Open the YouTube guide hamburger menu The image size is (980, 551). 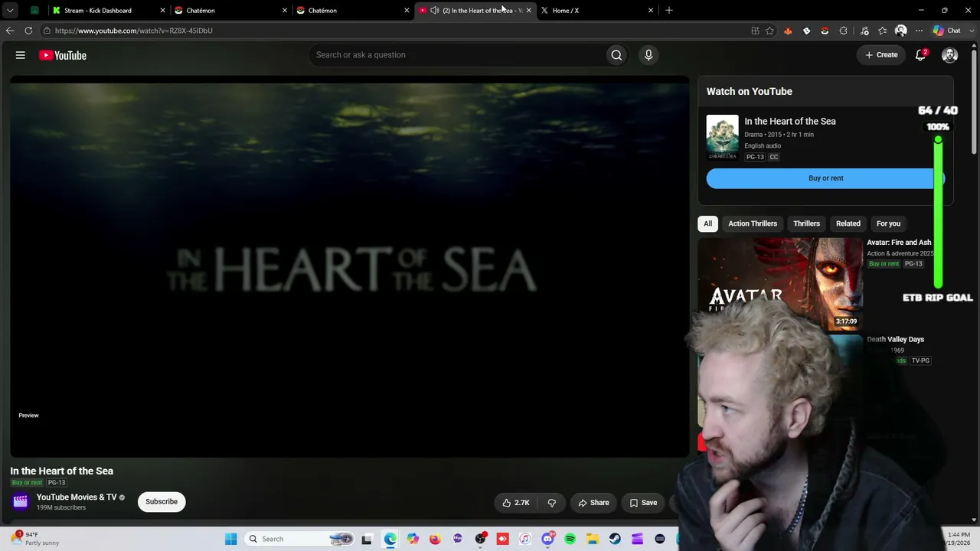[x=21, y=55]
